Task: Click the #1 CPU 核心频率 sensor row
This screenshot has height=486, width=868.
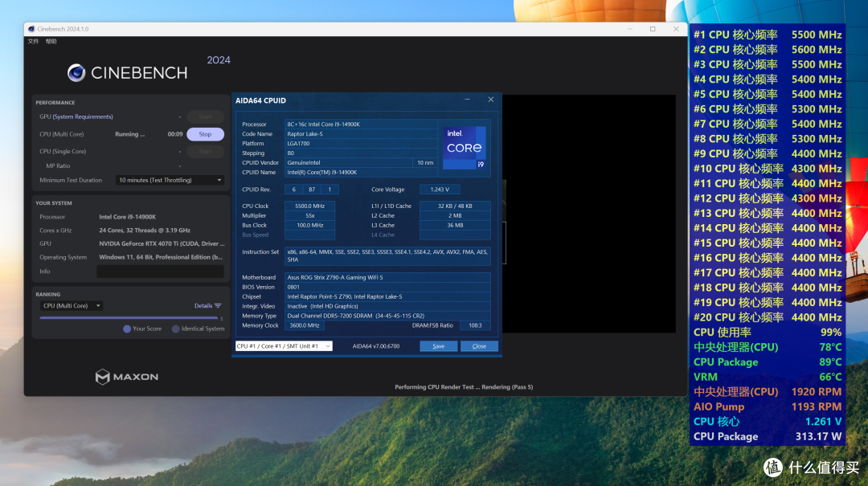Action: coord(768,35)
